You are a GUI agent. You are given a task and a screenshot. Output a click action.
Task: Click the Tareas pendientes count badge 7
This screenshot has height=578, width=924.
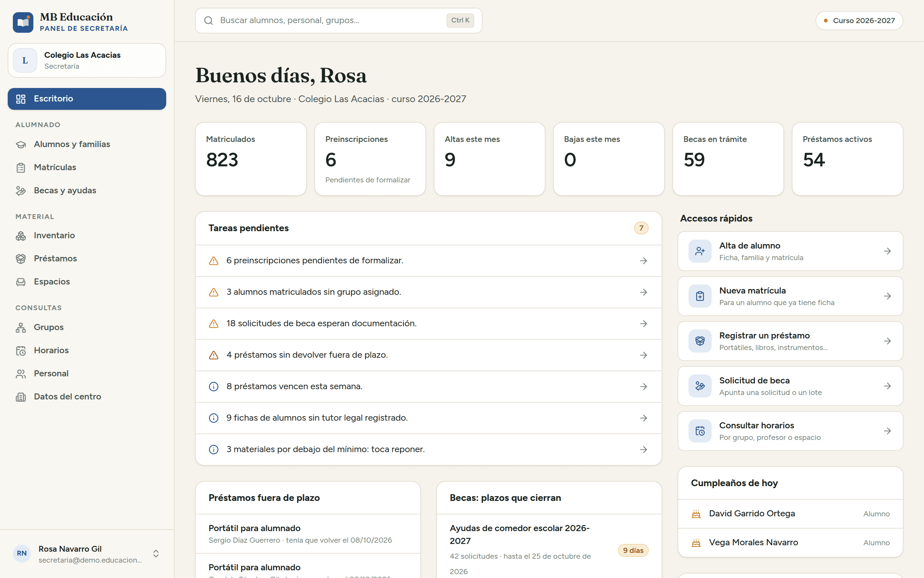pyautogui.click(x=641, y=228)
